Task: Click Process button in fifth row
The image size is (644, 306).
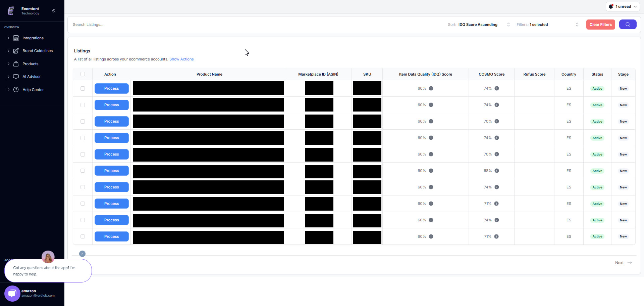Action: 112,154
